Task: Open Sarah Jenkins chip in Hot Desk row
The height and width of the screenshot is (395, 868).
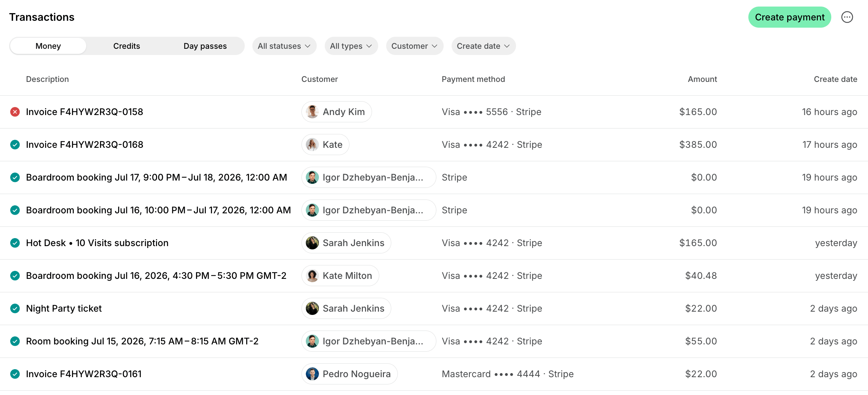Action: click(x=346, y=243)
